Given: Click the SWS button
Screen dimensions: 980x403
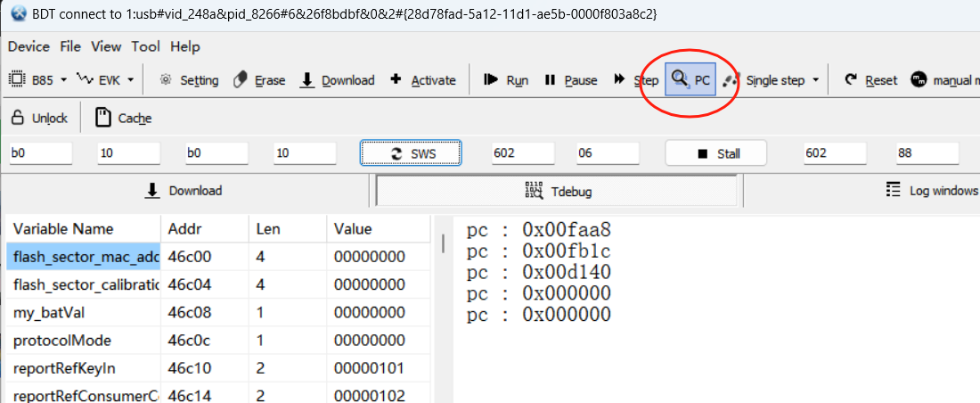Looking at the screenshot, I should pyautogui.click(x=411, y=153).
